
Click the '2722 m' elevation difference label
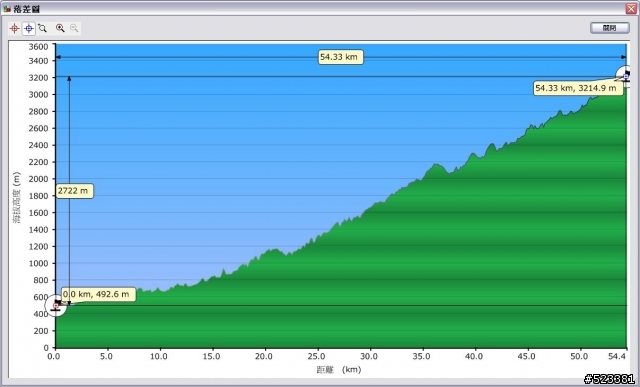click(x=74, y=191)
